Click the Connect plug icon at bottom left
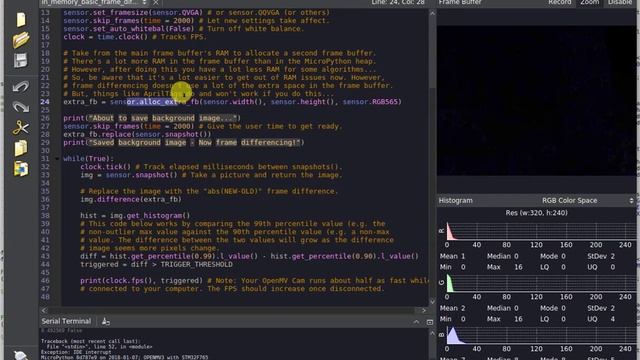The image size is (640, 360). pyautogui.click(x=20, y=356)
